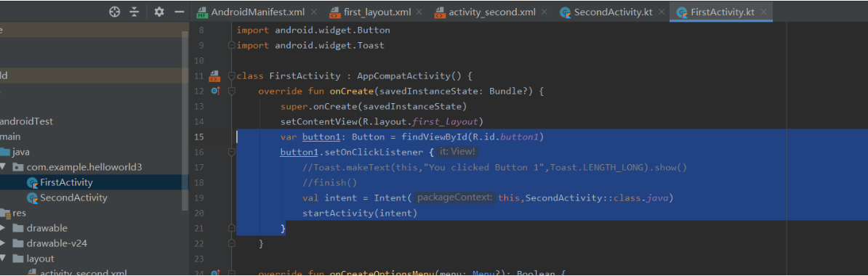Click the package icon of com.example.helloworld3
Image resolution: width=868 pixels, height=276 pixels.
point(18,167)
